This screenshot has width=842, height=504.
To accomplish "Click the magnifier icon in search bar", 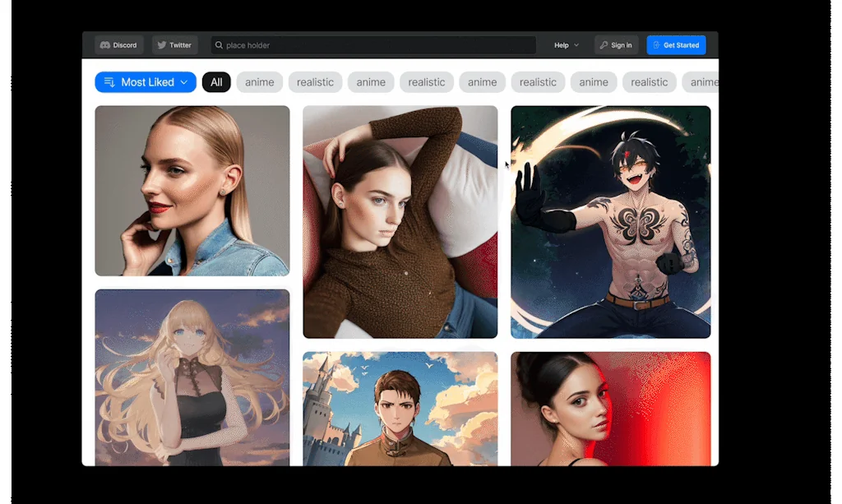I will tap(219, 45).
